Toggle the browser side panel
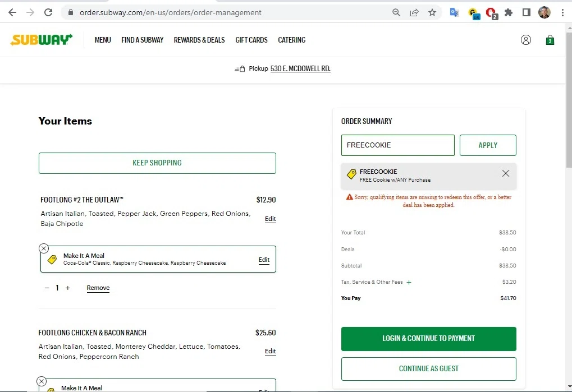The height and width of the screenshot is (392, 572). click(x=527, y=12)
